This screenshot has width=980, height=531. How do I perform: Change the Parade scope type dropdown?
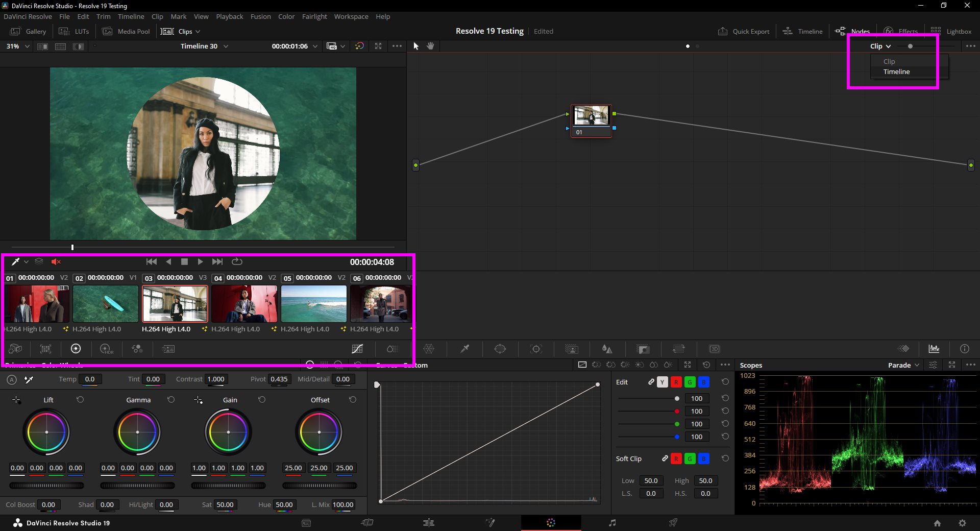click(903, 365)
